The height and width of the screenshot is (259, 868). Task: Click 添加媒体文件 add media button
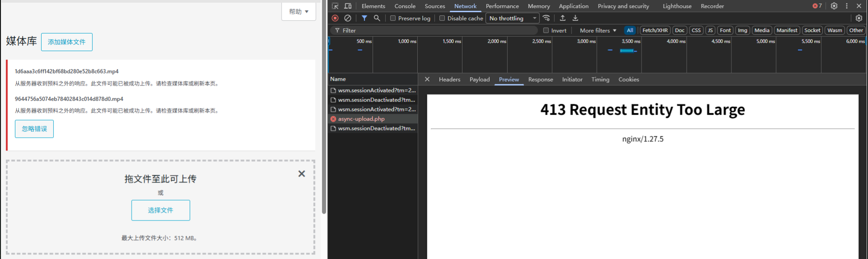pos(67,42)
